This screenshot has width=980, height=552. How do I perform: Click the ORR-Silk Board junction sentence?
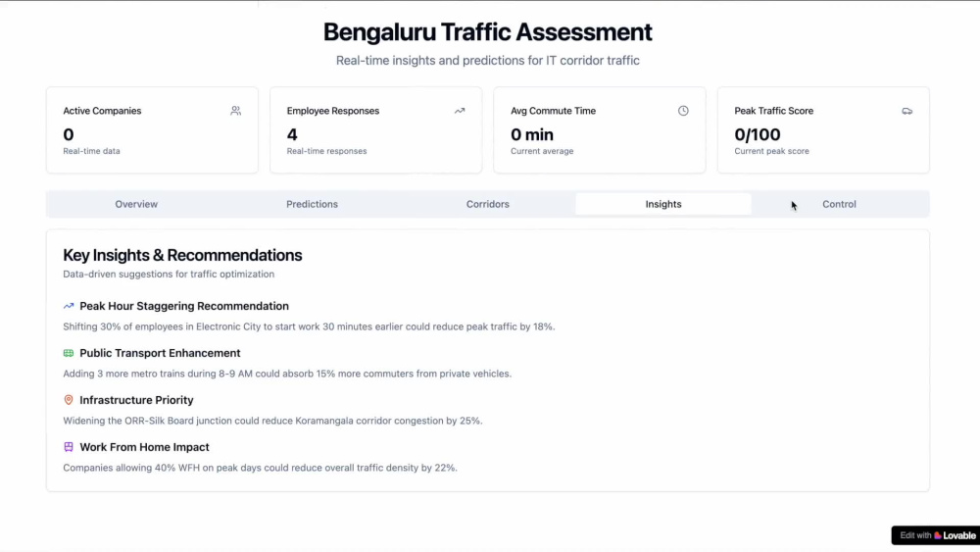(x=272, y=421)
